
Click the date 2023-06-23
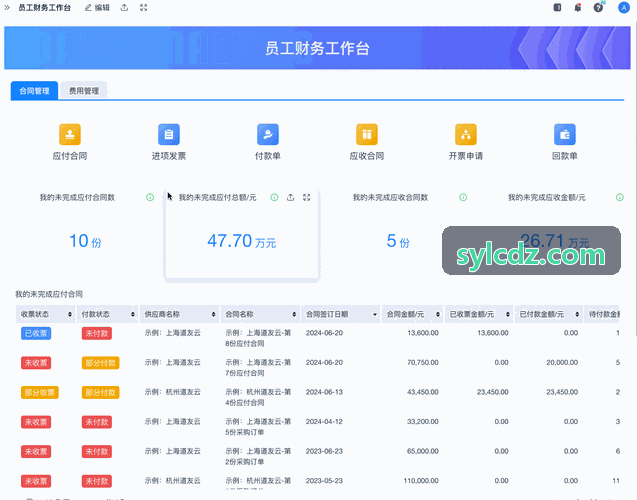324,451
